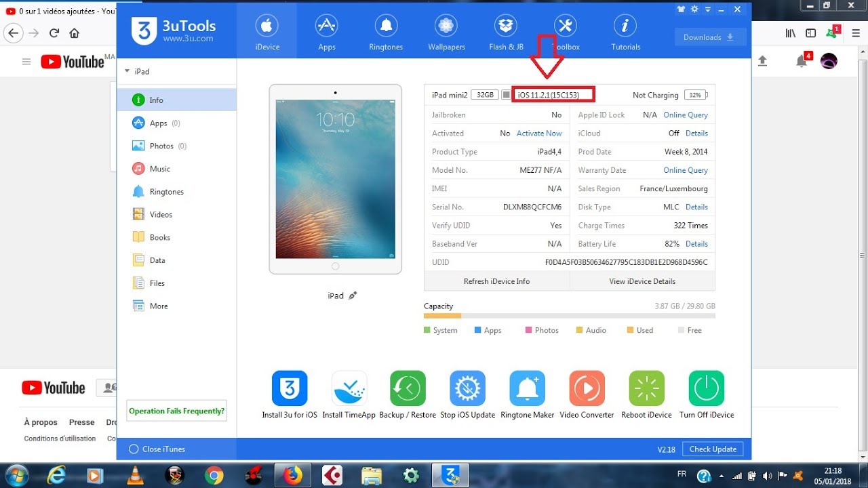This screenshot has width=868, height=488.
Task: Click YouTube notifications bell
Action: (x=802, y=62)
